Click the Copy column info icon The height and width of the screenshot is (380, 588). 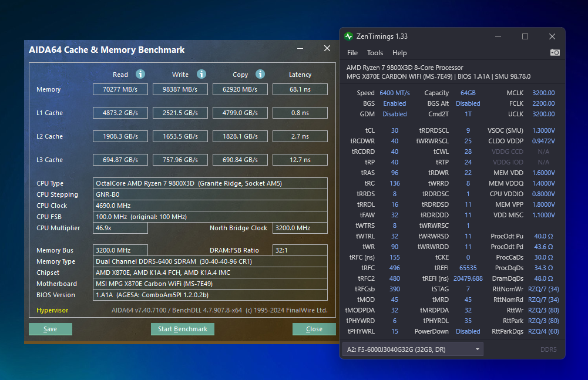260,74
